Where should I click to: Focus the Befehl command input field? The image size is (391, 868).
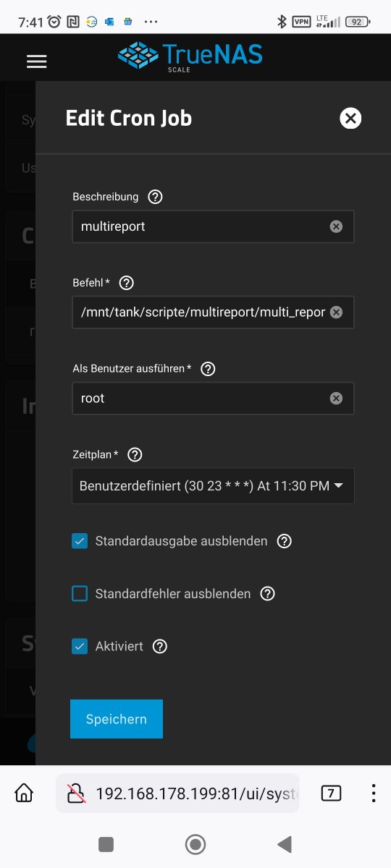203,312
